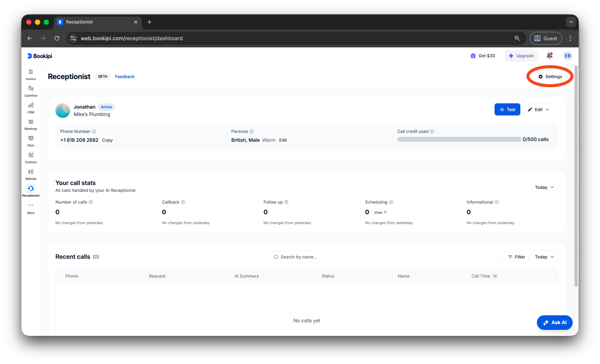This screenshot has height=364, width=600.
Task: Click the Active status badge
Action: [x=106, y=107]
